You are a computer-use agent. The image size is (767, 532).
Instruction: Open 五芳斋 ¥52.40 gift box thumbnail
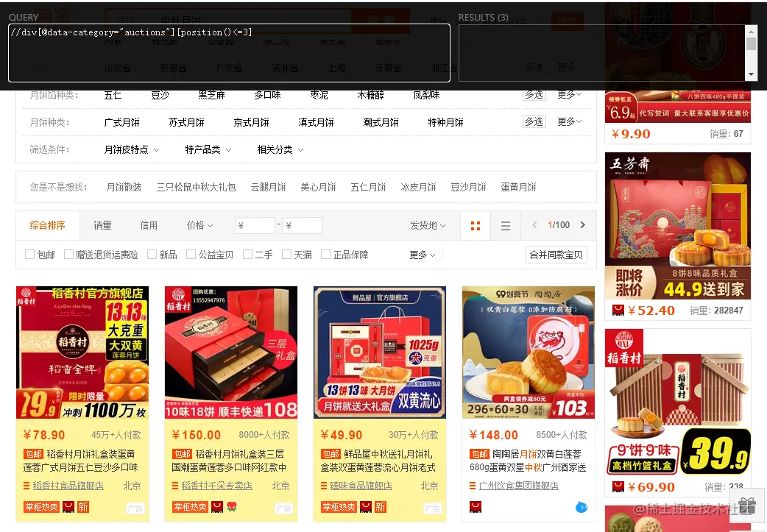[x=677, y=225]
